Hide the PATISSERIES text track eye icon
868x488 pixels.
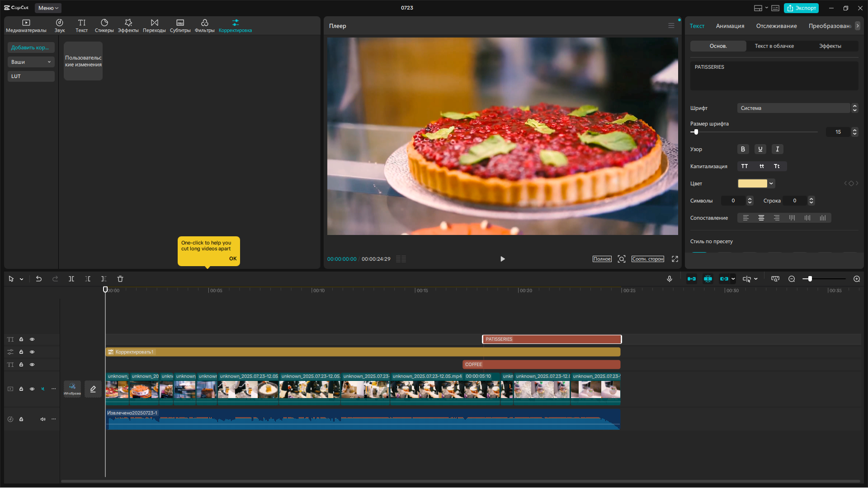click(x=32, y=339)
